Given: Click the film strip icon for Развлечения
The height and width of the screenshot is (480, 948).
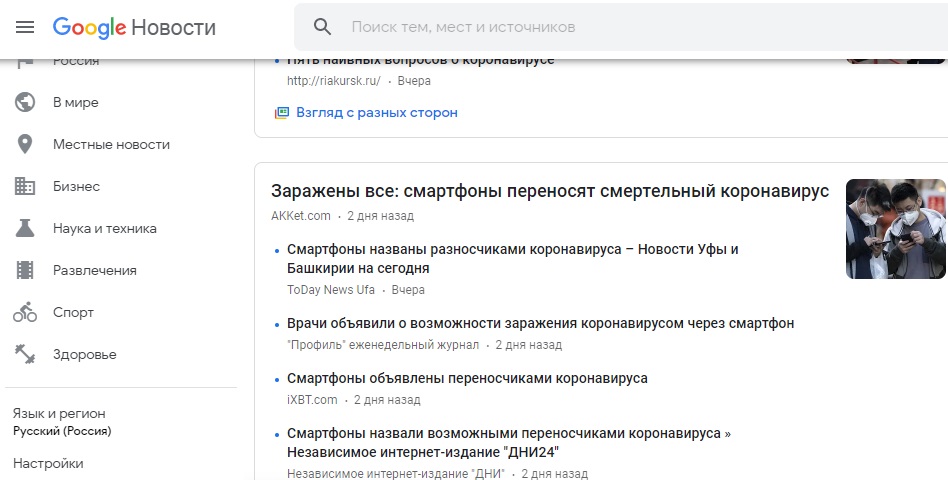Looking at the screenshot, I should click(x=25, y=270).
